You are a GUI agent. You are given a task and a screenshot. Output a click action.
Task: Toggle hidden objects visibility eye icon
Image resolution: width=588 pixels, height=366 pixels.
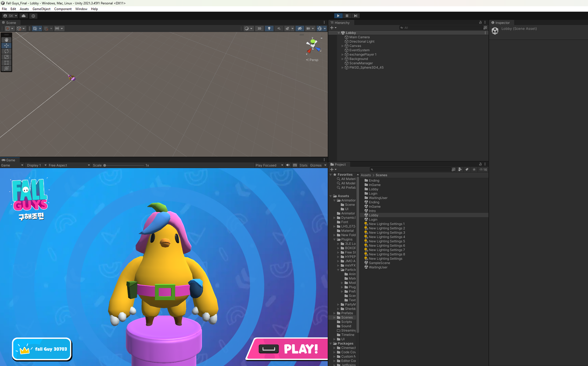tap(300, 28)
